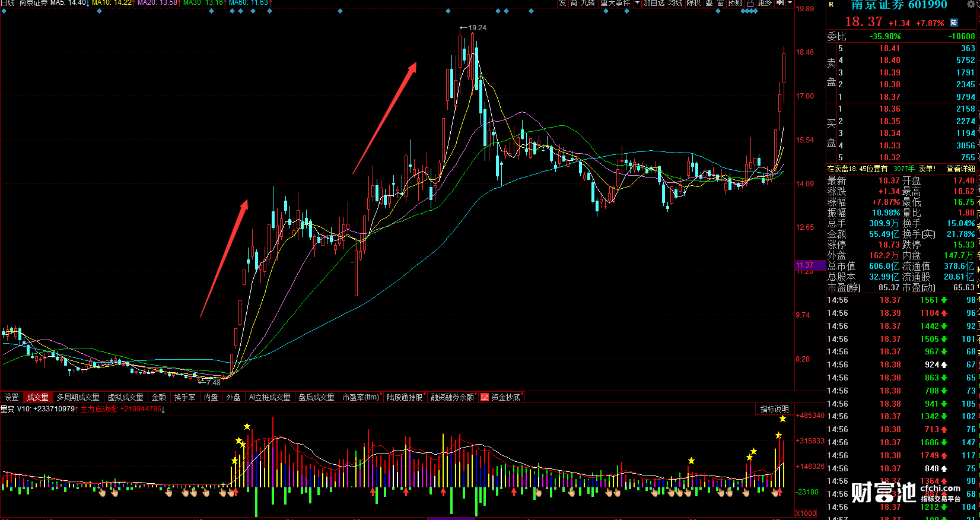
Task: Click 查看详细 link in order book
Action: pos(960,169)
